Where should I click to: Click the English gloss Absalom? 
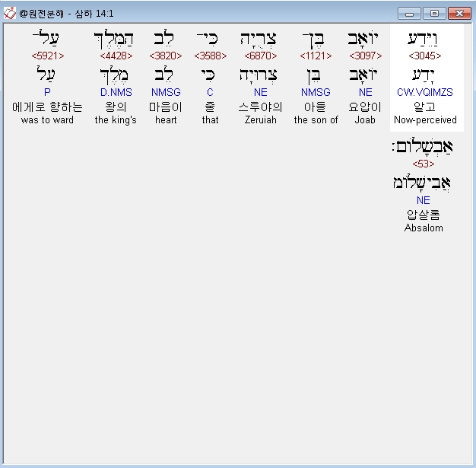424,228
